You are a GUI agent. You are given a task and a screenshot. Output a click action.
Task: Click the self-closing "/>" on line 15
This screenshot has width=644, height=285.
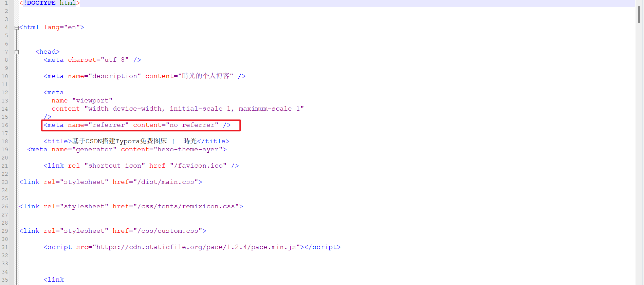coord(48,117)
